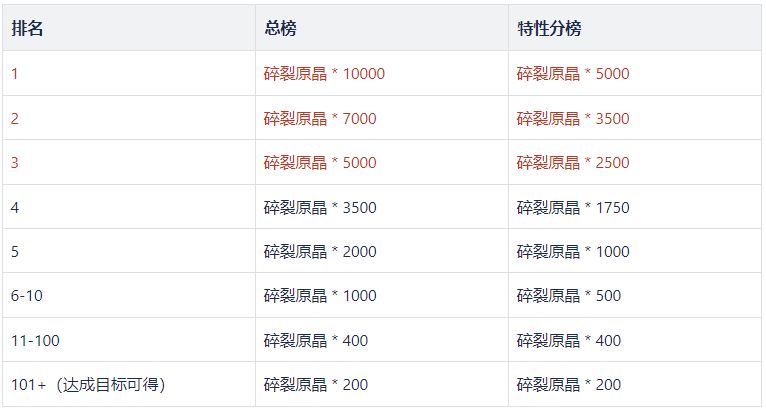Click 碎裂原晶 * 10000 in 总榜 column

tap(324, 74)
